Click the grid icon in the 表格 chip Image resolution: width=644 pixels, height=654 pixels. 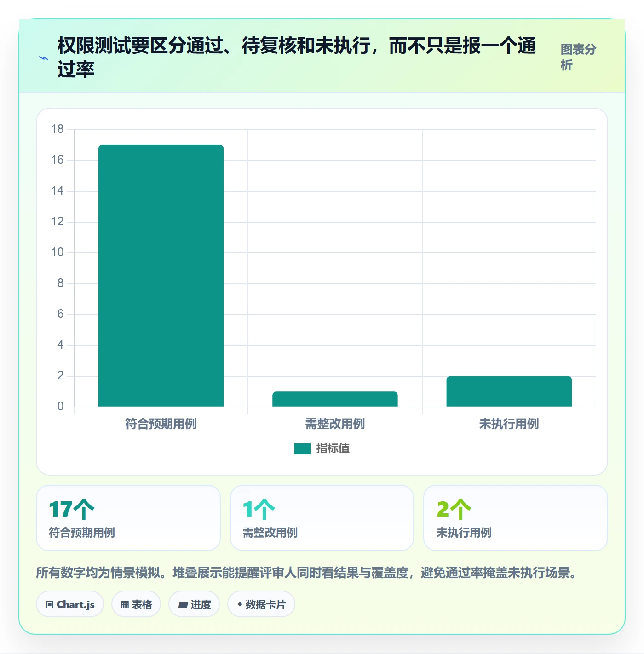coord(125,605)
